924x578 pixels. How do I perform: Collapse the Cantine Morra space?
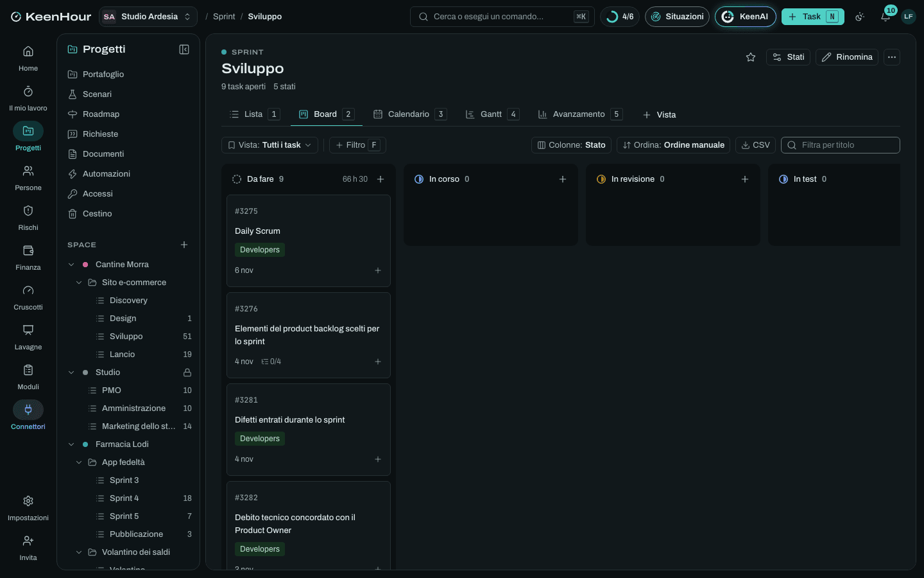coord(71,265)
